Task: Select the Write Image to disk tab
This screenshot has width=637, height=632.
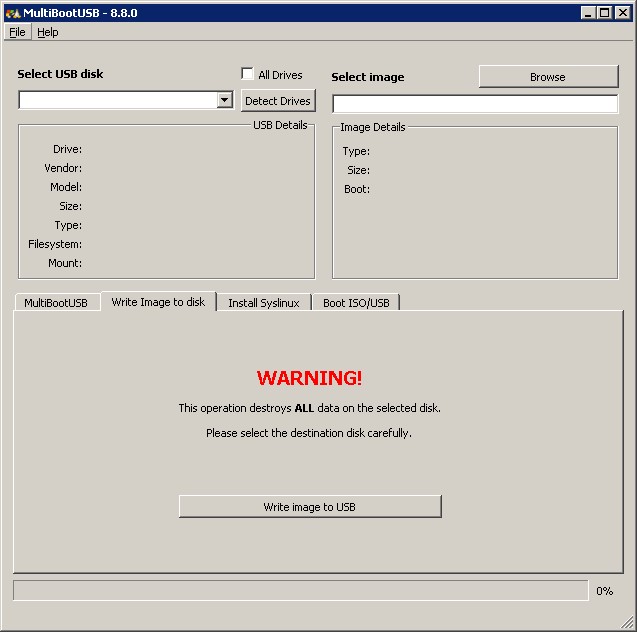Action: pos(158,302)
